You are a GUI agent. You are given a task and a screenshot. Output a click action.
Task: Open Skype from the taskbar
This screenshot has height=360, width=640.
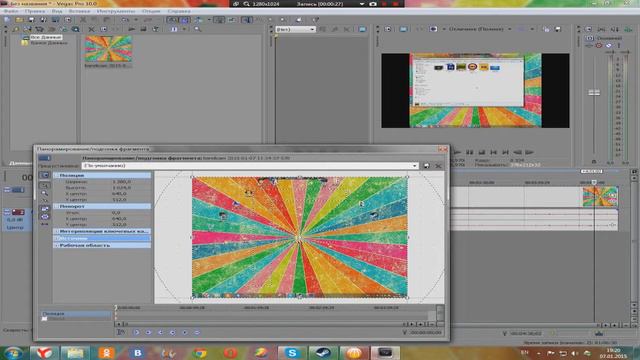click(292, 353)
